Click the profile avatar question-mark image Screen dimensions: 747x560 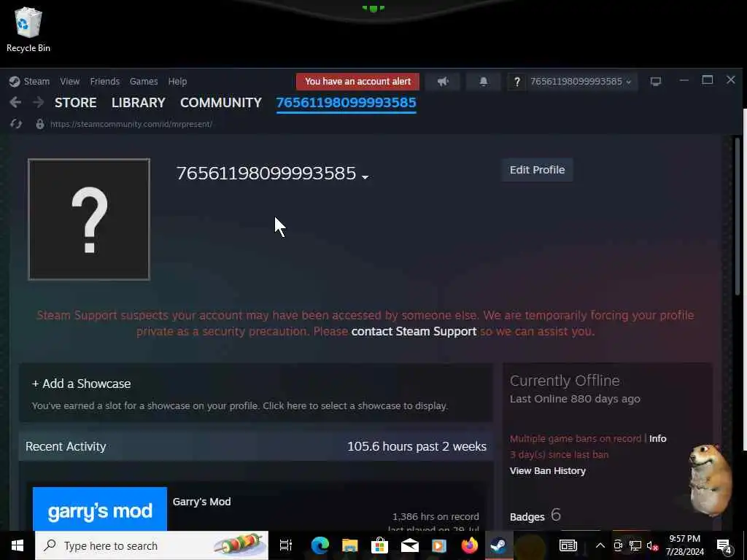click(x=89, y=219)
